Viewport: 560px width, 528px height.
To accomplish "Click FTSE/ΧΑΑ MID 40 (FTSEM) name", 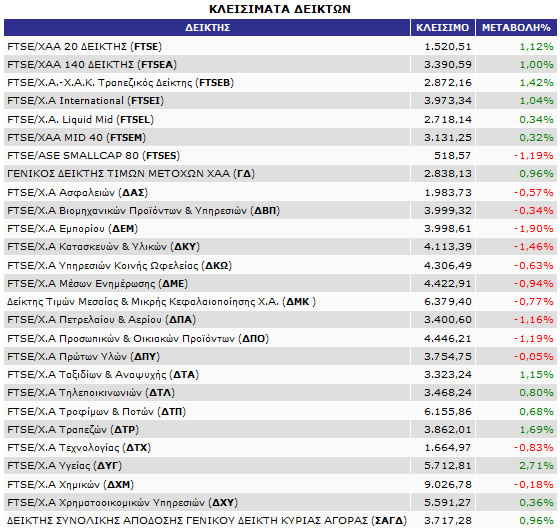I will 76,138.
